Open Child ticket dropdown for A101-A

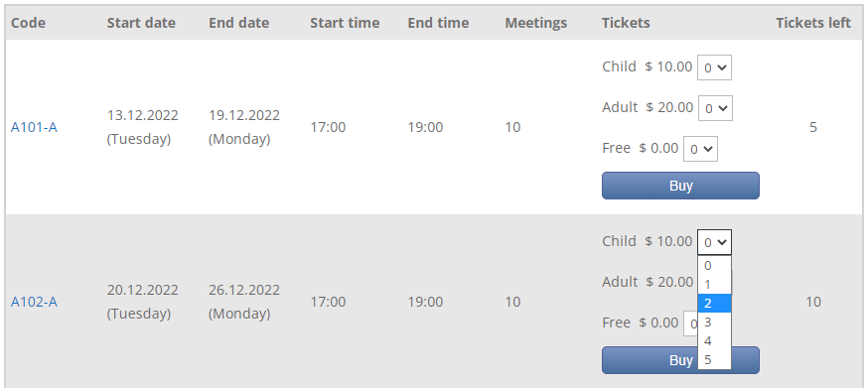(714, 67)
